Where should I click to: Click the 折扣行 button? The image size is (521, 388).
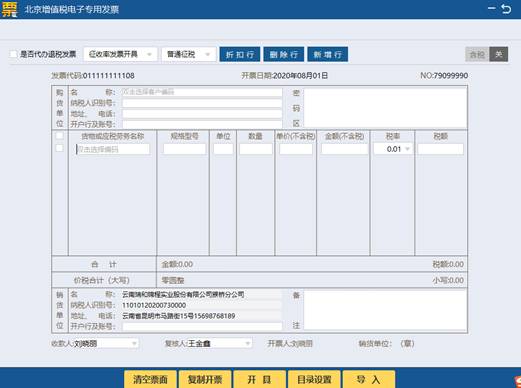click(x=240, y=54)
